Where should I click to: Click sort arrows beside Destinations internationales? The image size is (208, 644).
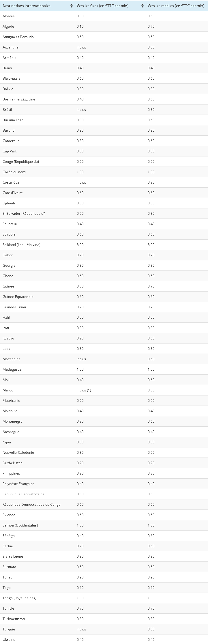72,6
